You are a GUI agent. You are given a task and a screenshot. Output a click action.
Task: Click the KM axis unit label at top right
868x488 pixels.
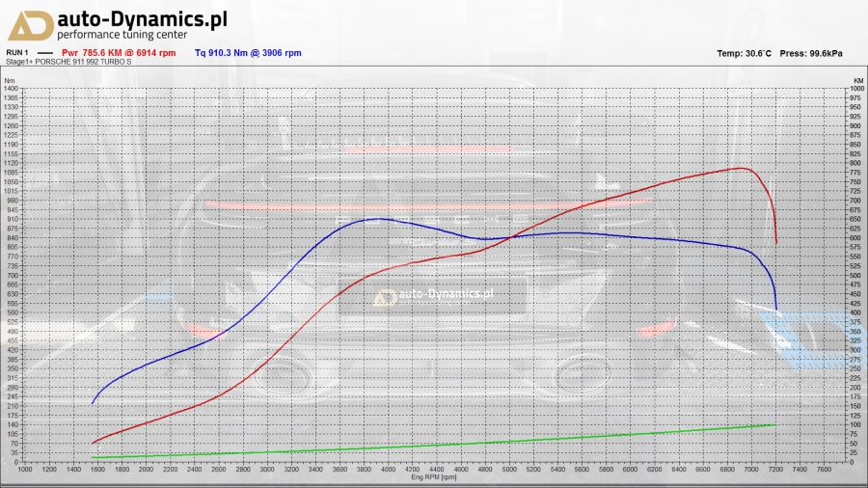click(857, 81)
